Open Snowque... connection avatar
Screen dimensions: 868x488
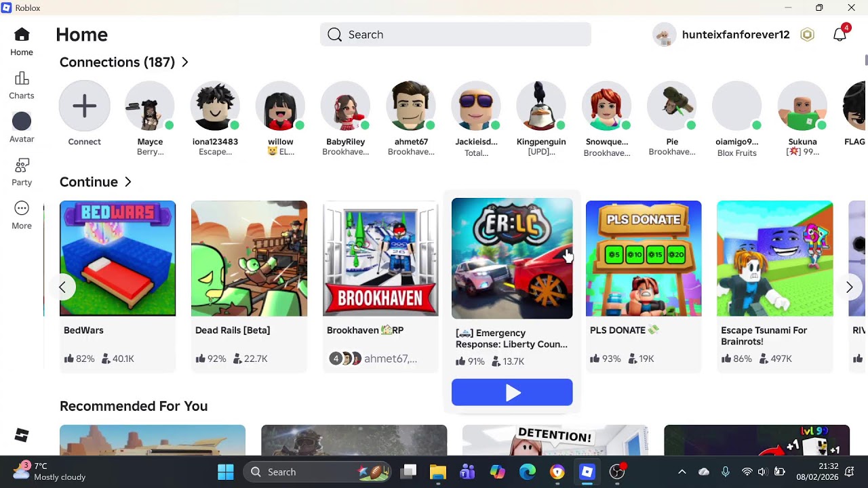click(606, 106)
